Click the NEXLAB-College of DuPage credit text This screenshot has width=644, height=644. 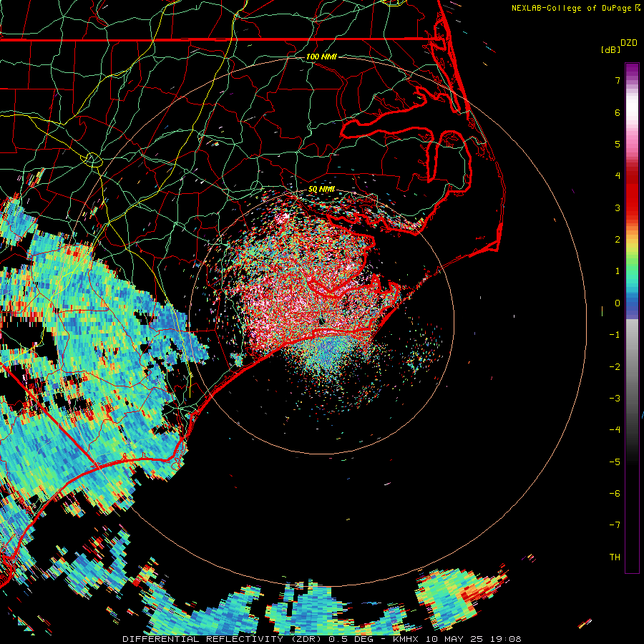[x=571, y=8]
